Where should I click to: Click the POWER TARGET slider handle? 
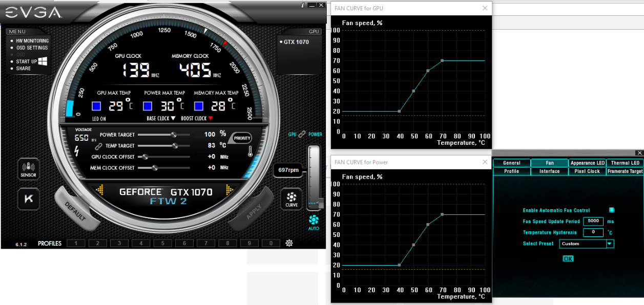(x=174, y=135)
